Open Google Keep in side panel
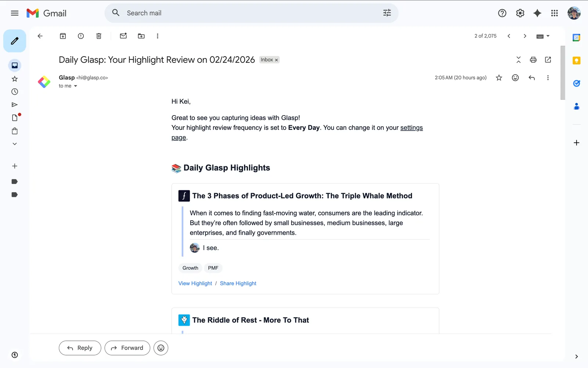 [x=577, y=61]
